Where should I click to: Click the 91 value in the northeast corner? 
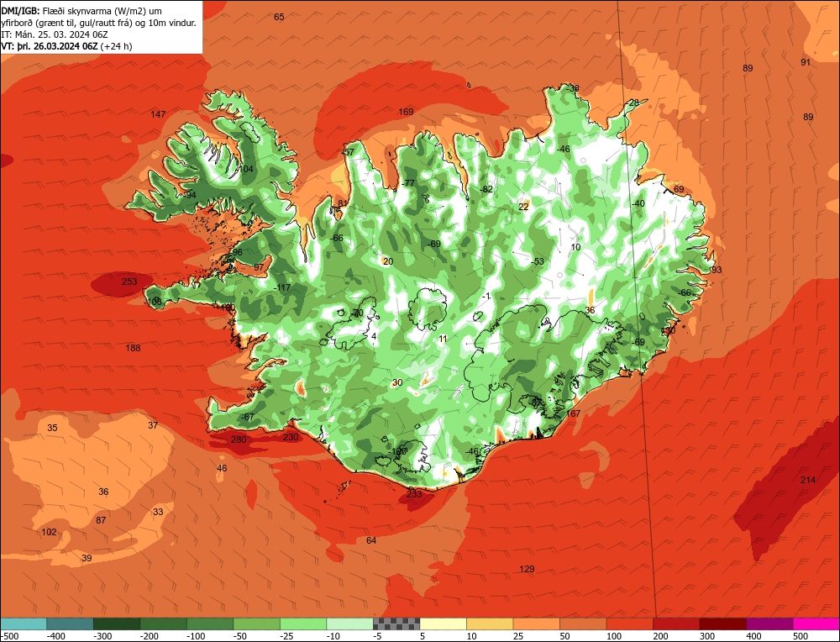pos(806,62)
